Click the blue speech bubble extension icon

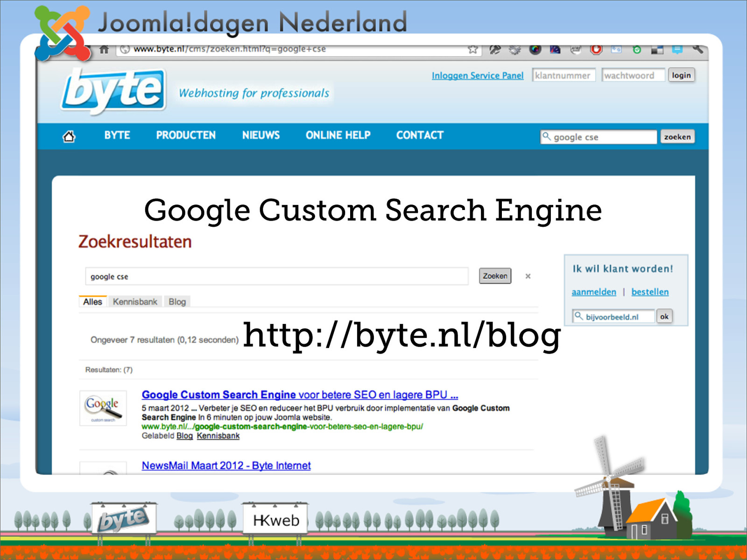coord(677,49)
